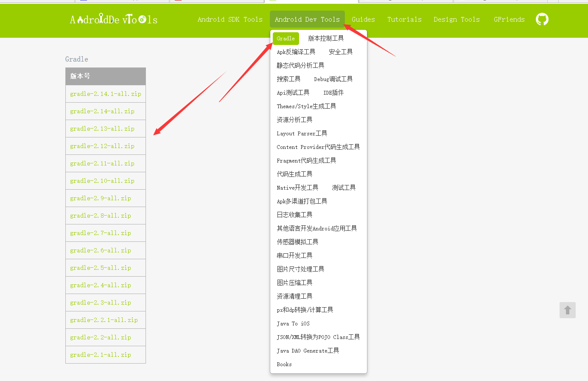Get gradle-2.4-all.zip file
Viewport: 588px width, 381px height.
tap(101, 285)
